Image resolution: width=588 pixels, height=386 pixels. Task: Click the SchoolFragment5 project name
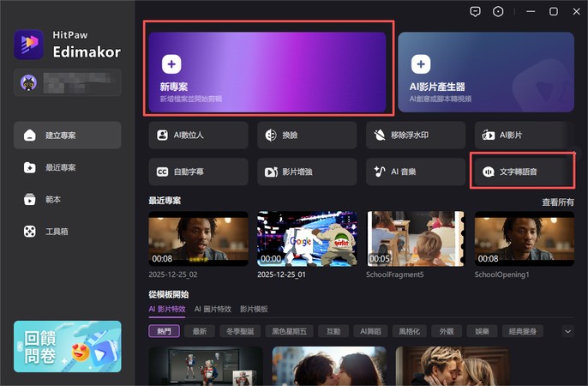(394, 274)
